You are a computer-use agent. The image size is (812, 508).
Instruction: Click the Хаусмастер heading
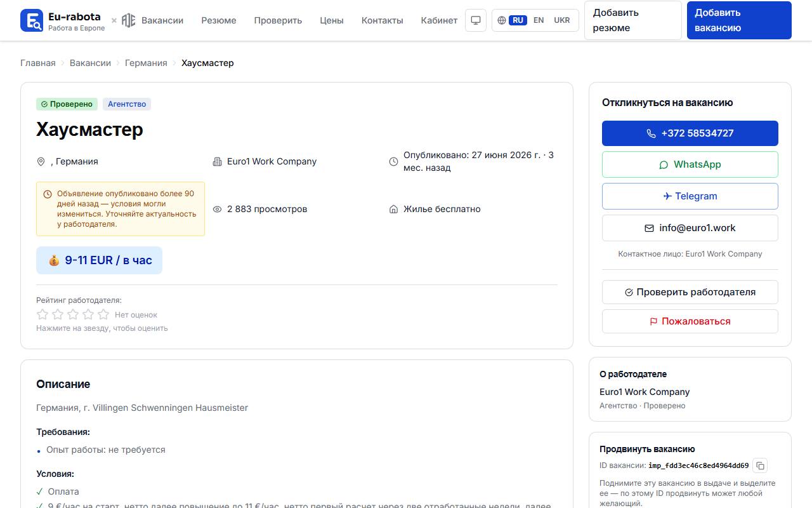pyautogui.click(x=89, y=130)
